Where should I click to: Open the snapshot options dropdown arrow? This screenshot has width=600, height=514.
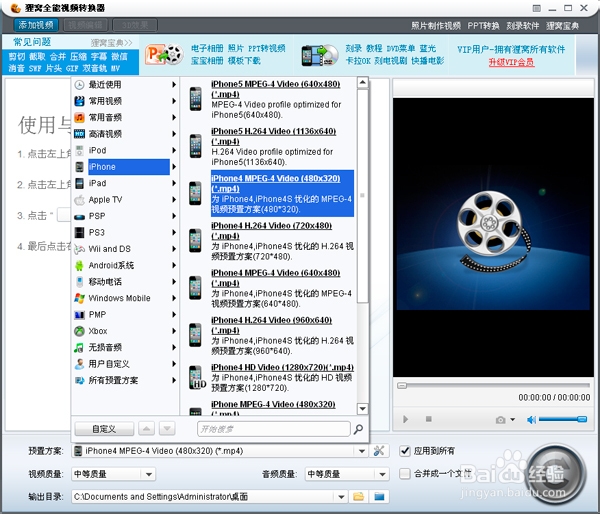(x=512, y=419)
